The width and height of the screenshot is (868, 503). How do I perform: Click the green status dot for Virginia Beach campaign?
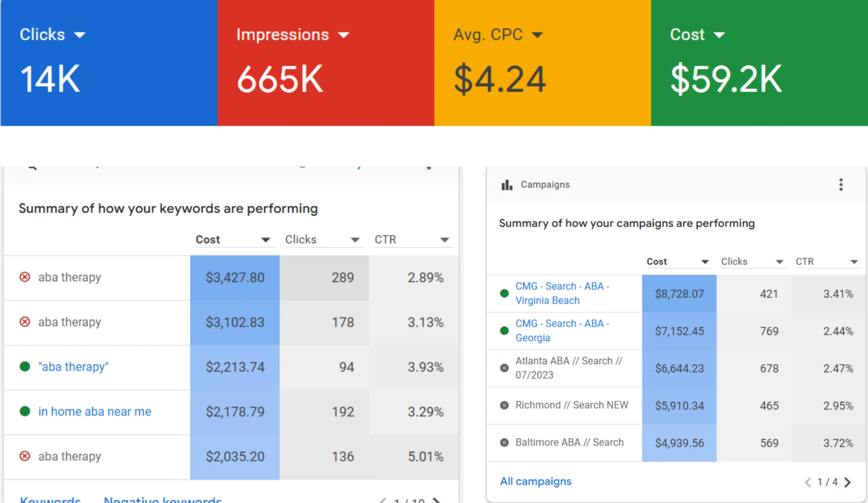coord(504,293)
